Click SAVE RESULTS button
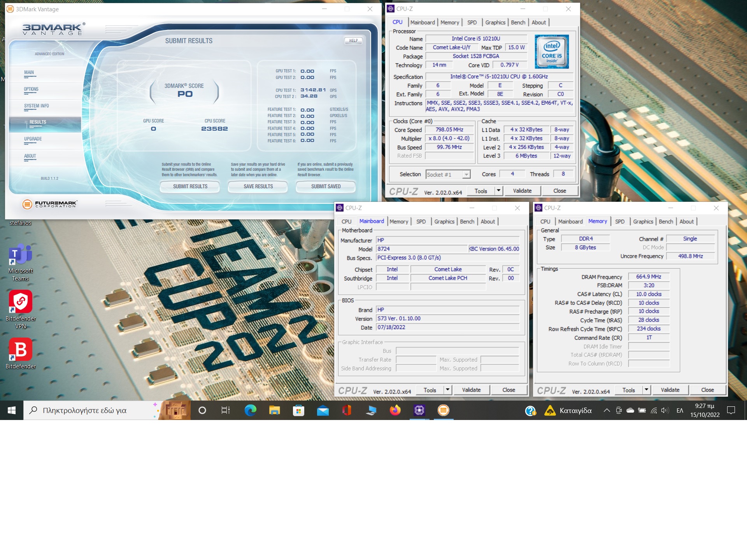This screenshot has height=560, width=747. [x=258, y=187]
